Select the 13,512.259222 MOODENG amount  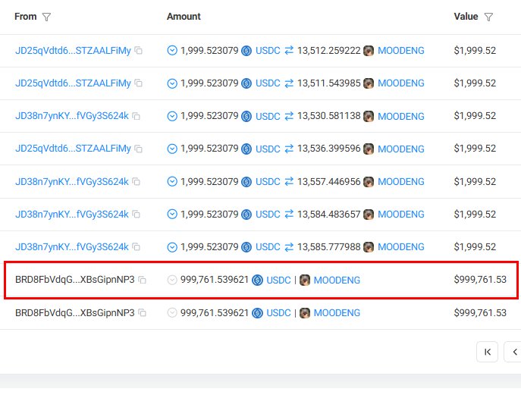[329, 51]
